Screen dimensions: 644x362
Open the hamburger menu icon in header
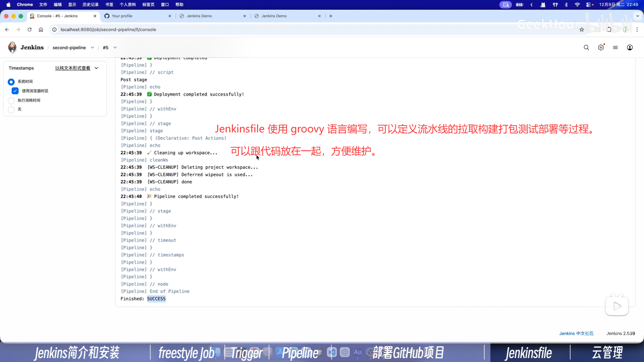(x=615, y=48)
